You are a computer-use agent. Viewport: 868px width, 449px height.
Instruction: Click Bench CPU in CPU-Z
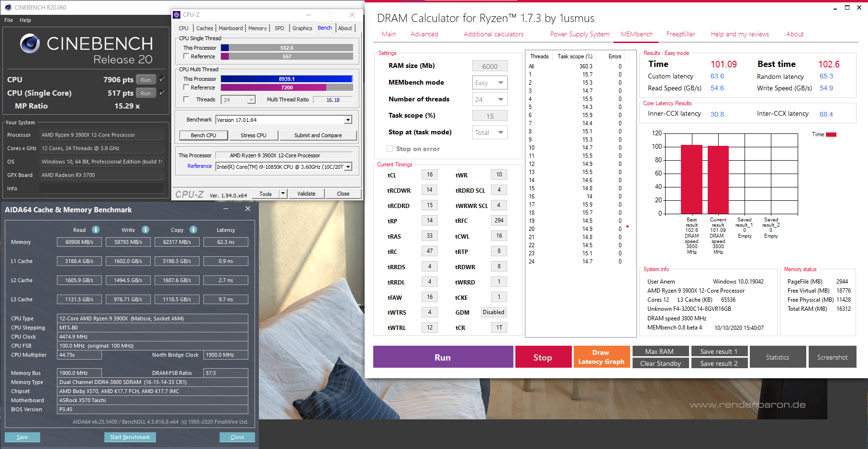click(203, 135)
